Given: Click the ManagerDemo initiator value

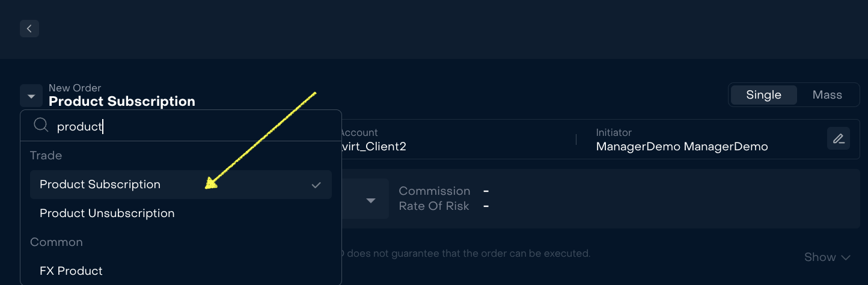Looking at the screenshot, I should [x=682, y=146].
